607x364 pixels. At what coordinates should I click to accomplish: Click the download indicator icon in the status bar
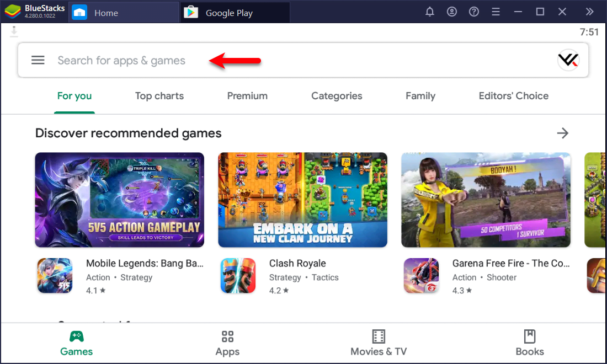coord(14,31)
